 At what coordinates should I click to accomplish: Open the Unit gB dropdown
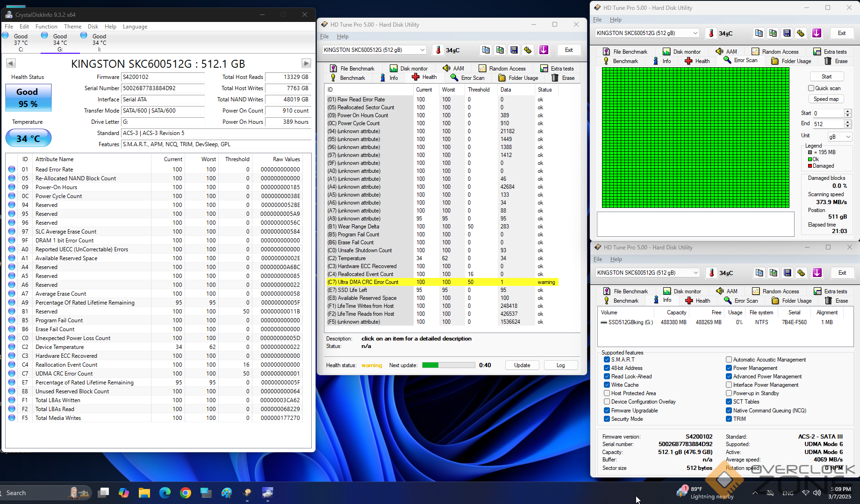pos(840,137)
